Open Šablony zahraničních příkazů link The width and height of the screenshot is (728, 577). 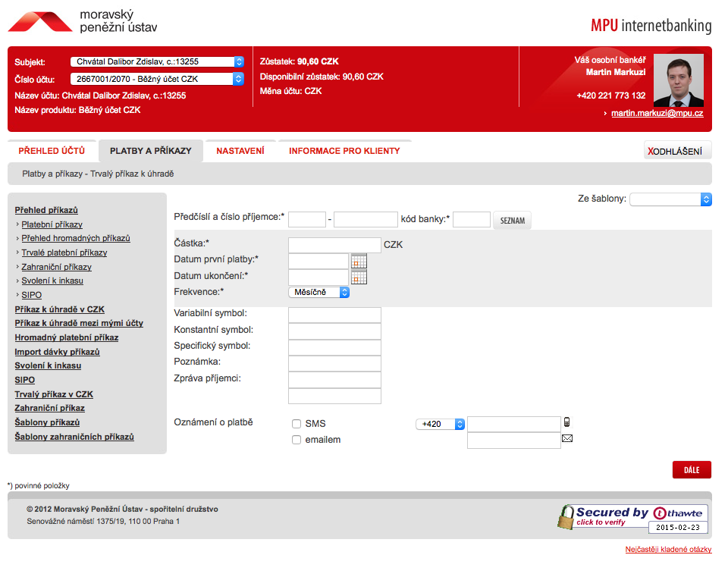pyautogui.click(x=74, y=437)
